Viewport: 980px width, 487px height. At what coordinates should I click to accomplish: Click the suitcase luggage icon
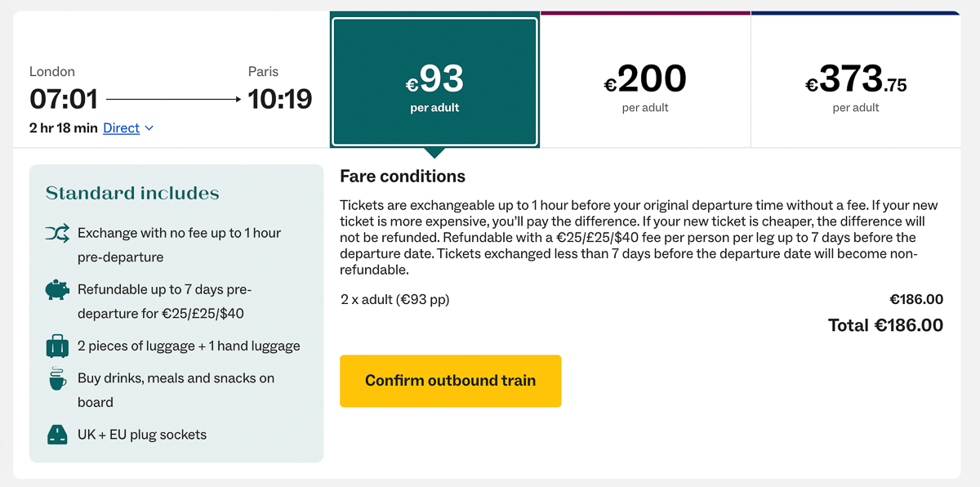[57, 346]
